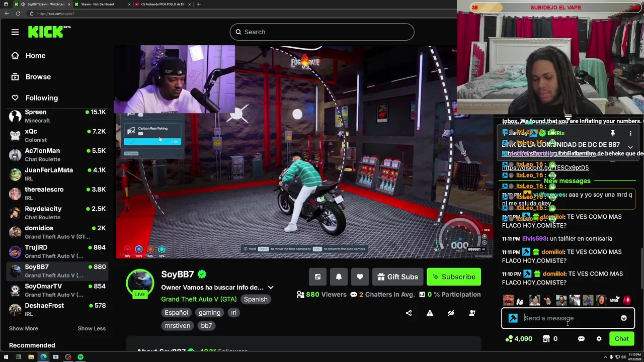Open channel feed/posts icon button

[317, 277]
